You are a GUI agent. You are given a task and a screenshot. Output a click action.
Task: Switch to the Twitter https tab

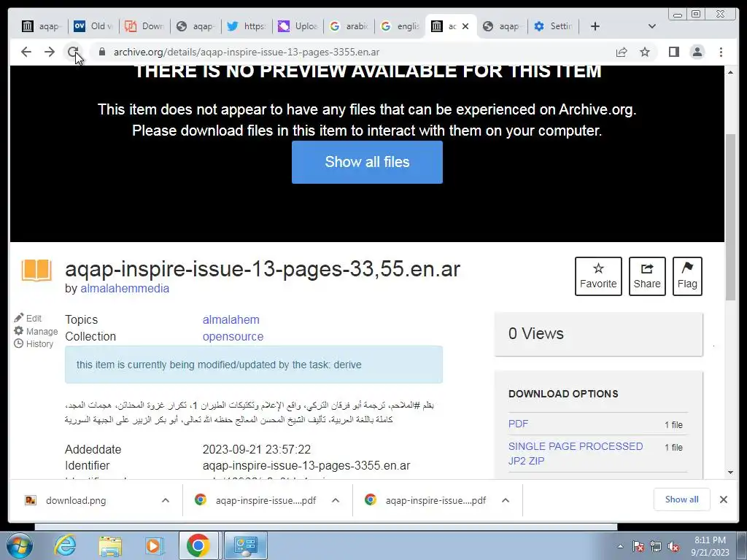247,26
